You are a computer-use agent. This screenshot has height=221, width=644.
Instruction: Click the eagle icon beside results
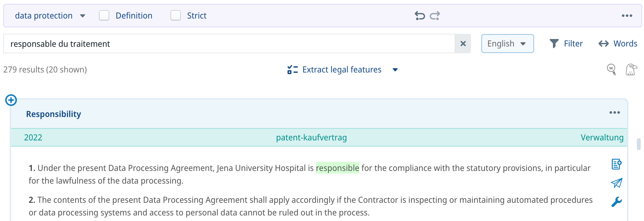point(631,70)
